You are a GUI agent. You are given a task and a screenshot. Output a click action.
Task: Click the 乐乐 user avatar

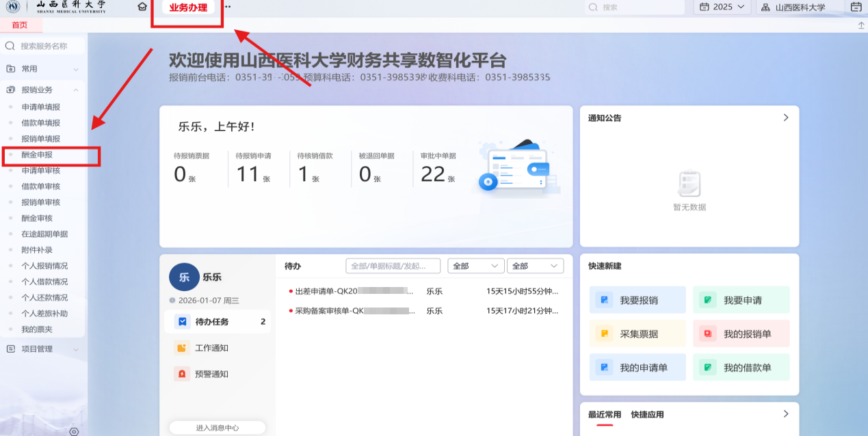pyautogui.click(x=184, y=277)
